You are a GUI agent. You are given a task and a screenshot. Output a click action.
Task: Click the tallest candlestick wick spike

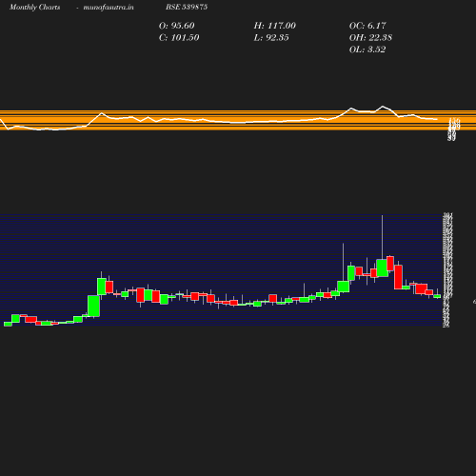pos(382,237)
